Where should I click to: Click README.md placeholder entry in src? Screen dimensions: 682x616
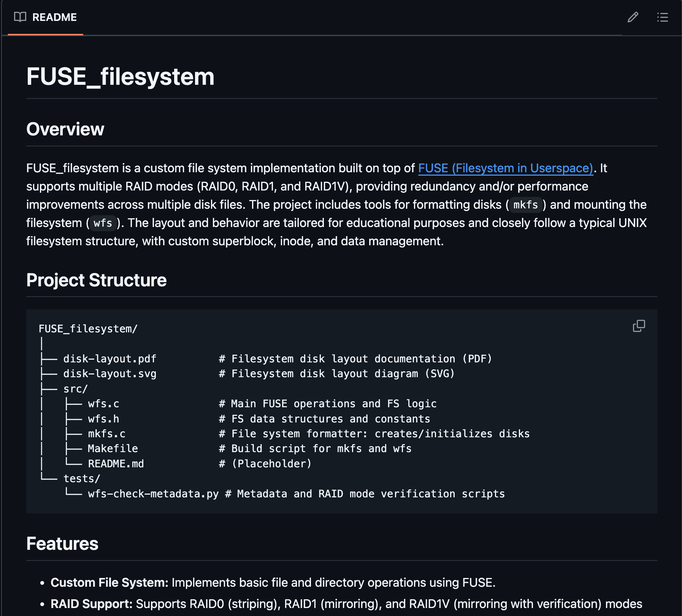point(116,464)
